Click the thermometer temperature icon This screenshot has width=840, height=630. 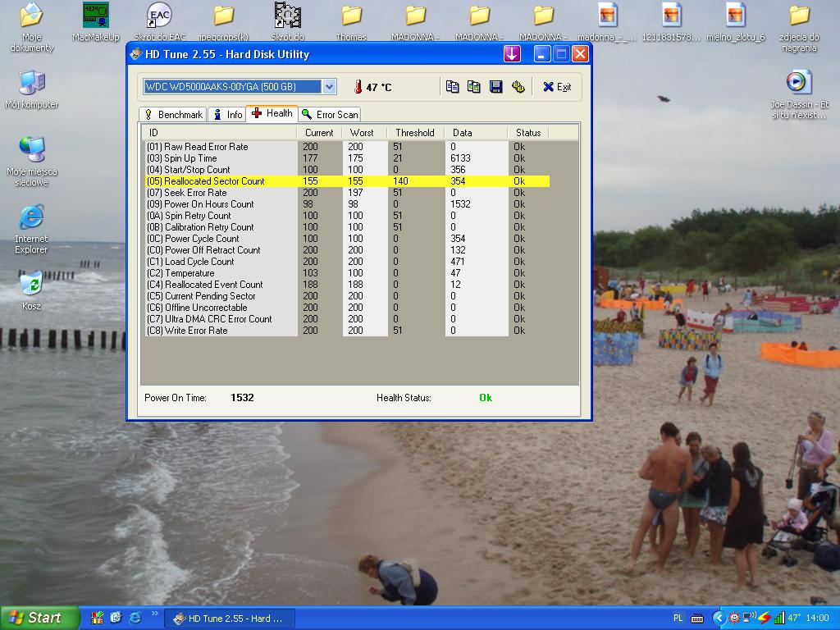(358, 87)
